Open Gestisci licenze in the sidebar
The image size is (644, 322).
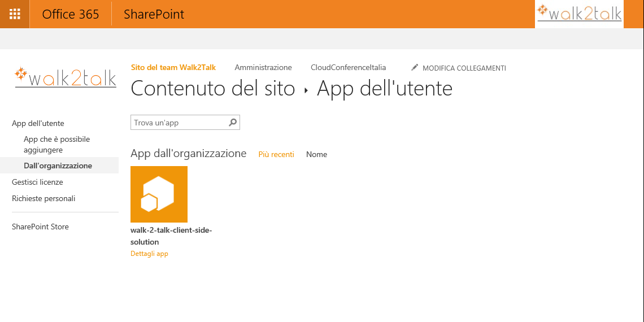tap(37, 182)
